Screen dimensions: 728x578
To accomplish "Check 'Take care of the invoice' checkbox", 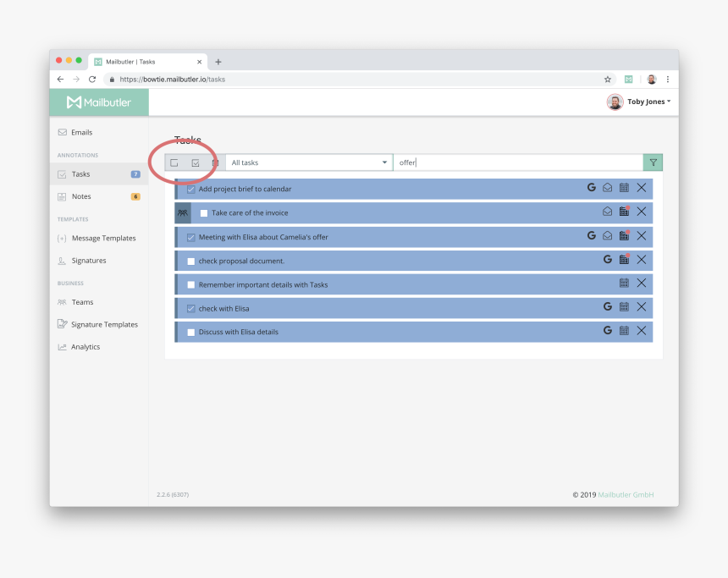I will [204, 213].
